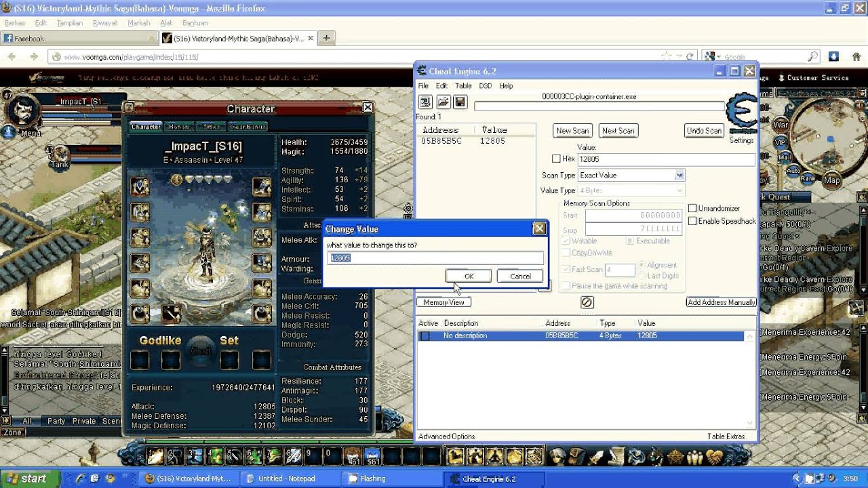868x488 pixels.
Task: Click the Map button near the minimap
Action: pos(831,179)
